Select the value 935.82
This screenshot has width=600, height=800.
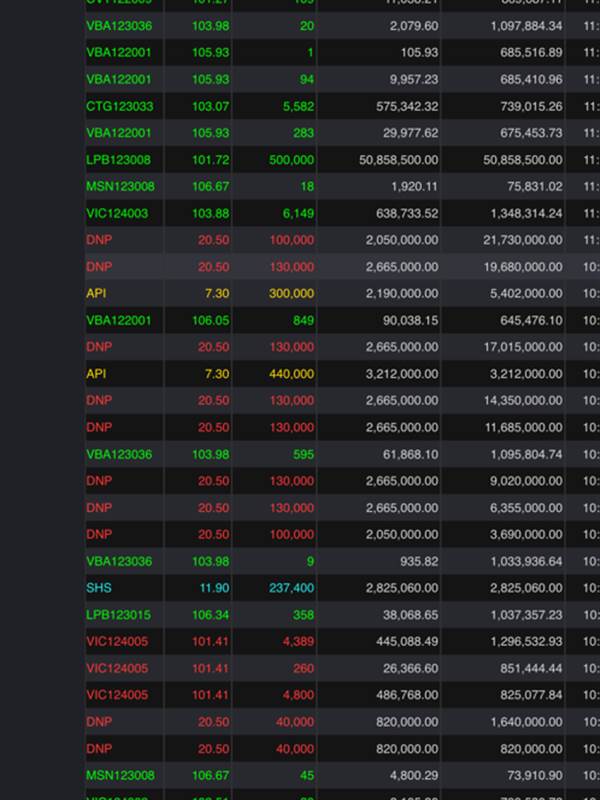click(419, 561)
